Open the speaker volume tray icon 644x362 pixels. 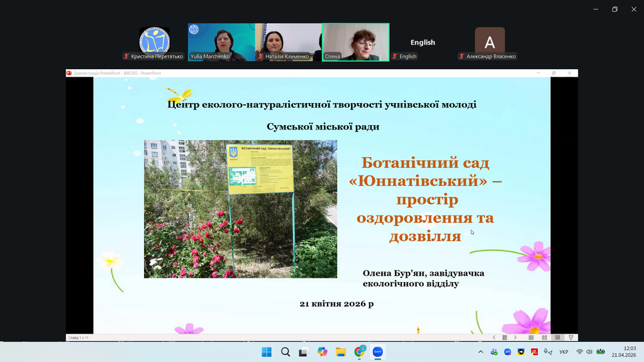pos(589,352)
